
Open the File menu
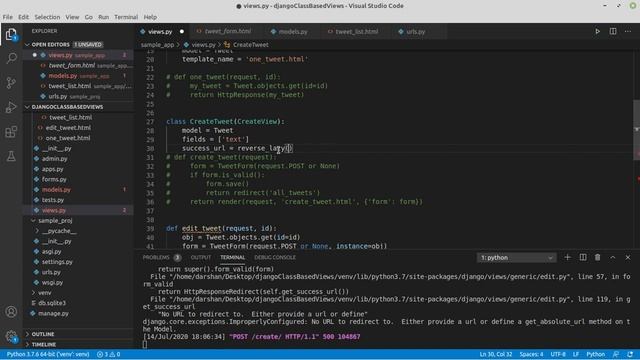8,17
